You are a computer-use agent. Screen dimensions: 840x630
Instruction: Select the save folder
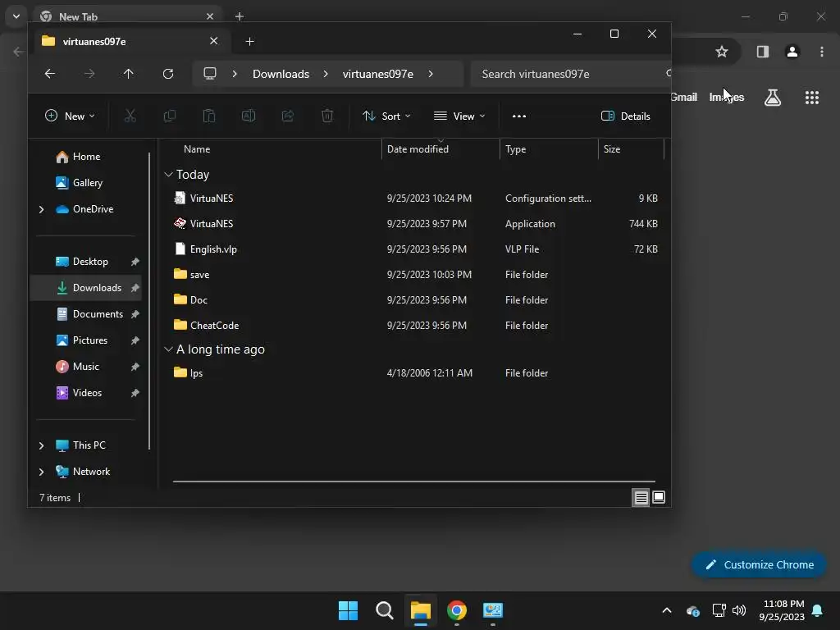pyautogui.click(x=414, y=274)
